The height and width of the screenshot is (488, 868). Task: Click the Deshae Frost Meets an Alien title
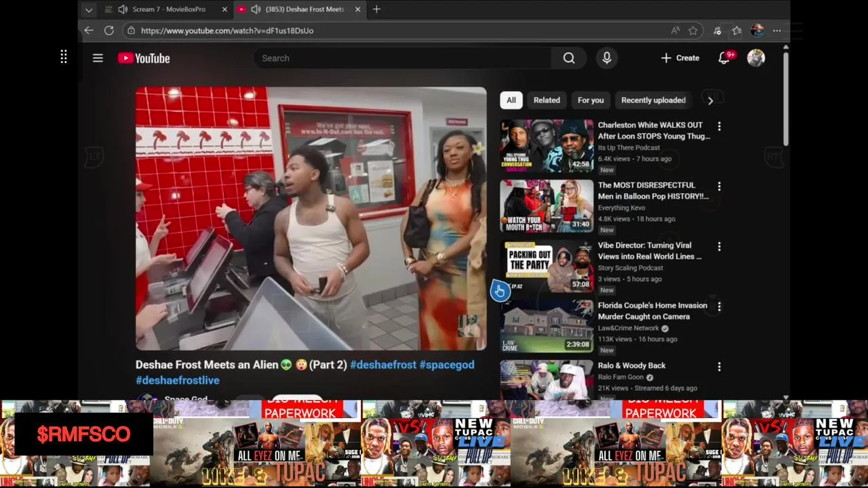[241, 365]
